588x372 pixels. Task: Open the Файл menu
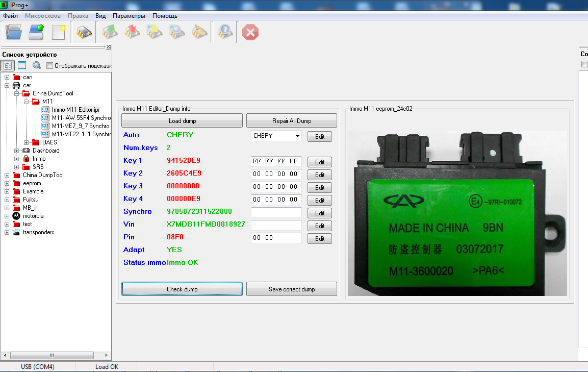(11, 16)
